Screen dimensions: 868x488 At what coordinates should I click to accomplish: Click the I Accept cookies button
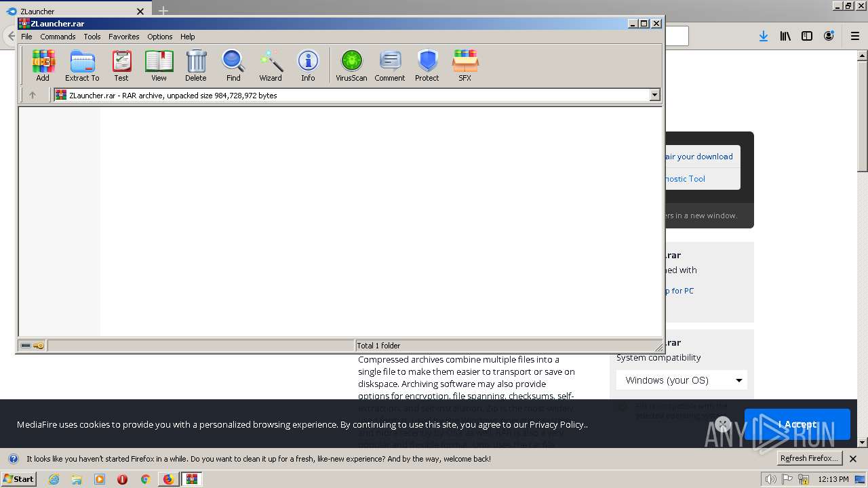(x=797, y=424)
